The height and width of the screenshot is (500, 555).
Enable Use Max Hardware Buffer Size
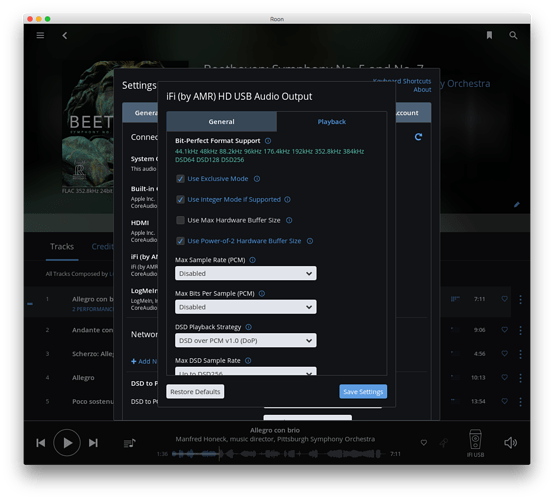pyautogui.click(x=180, y=220)
